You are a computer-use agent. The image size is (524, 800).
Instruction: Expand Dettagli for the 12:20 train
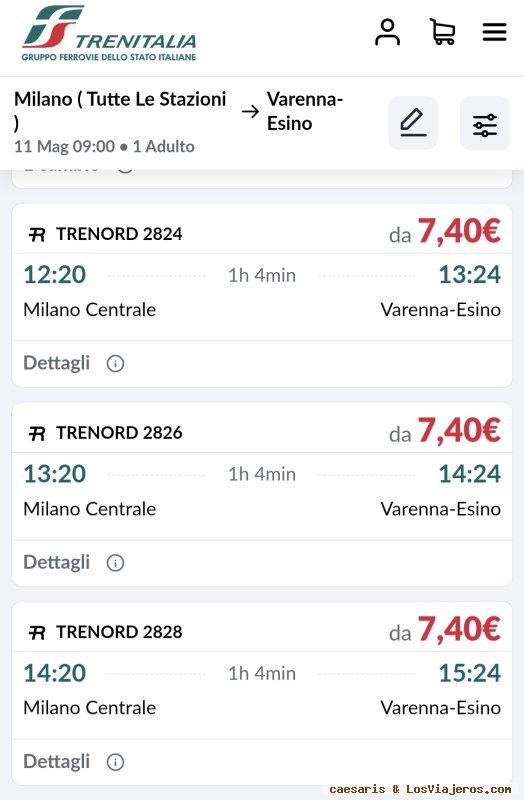pos(57,363)
